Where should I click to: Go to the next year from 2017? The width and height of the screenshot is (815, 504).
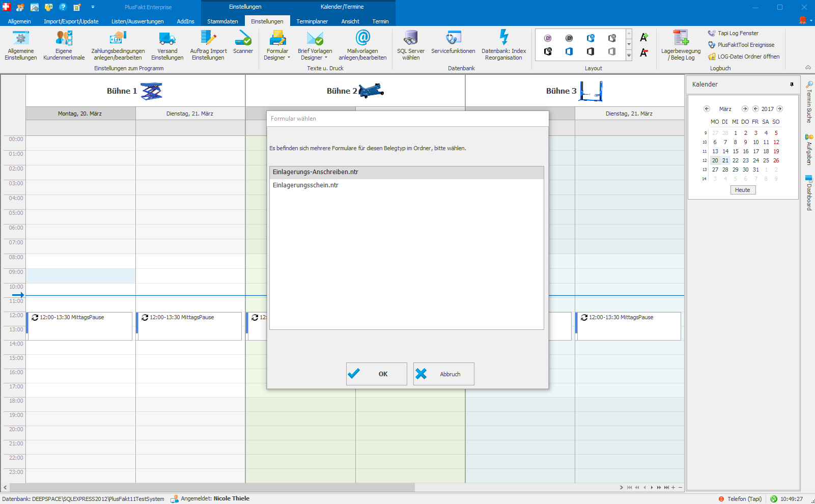[x=779, y=109]
